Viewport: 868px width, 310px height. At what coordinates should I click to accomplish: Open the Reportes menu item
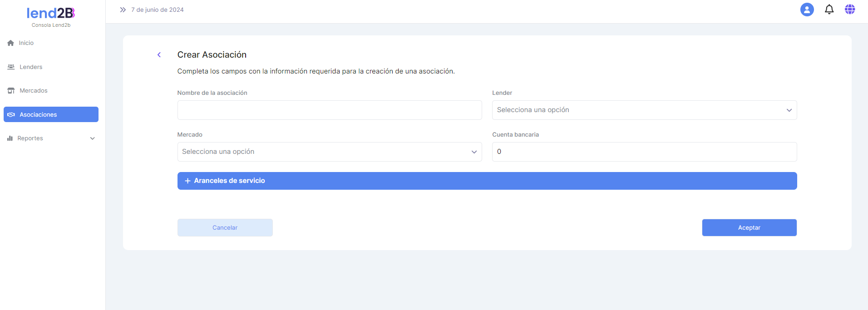click(x=30, y=138)
